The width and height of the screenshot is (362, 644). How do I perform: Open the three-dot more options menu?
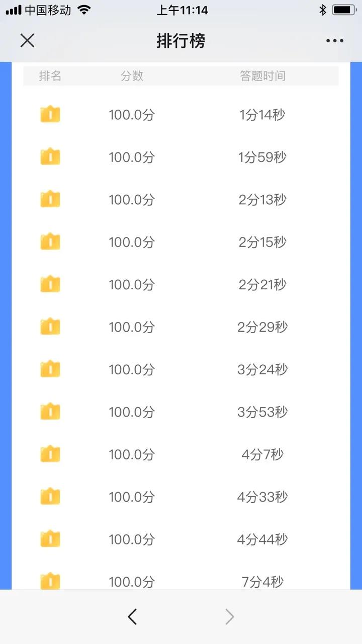334,41
